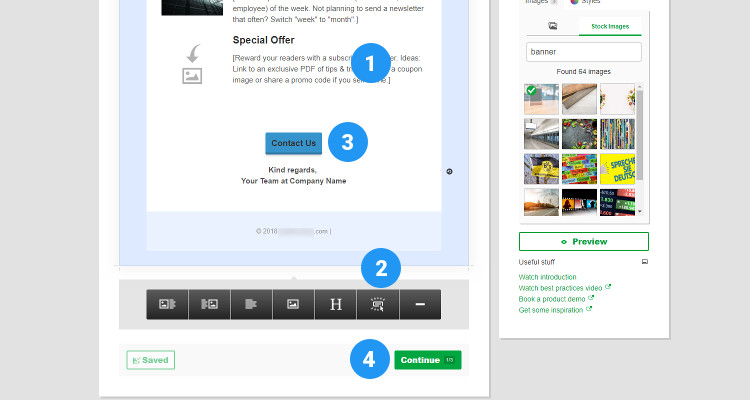Open the Images tab

541,2
